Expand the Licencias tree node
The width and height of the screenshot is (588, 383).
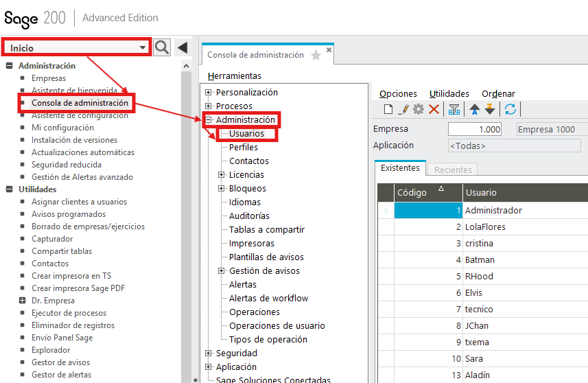222,175
